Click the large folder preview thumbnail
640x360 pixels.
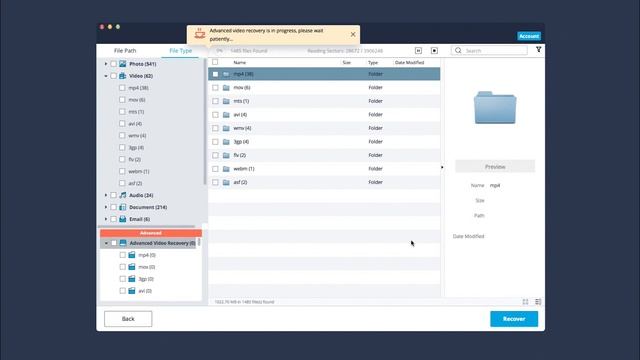tap(495, 108)
